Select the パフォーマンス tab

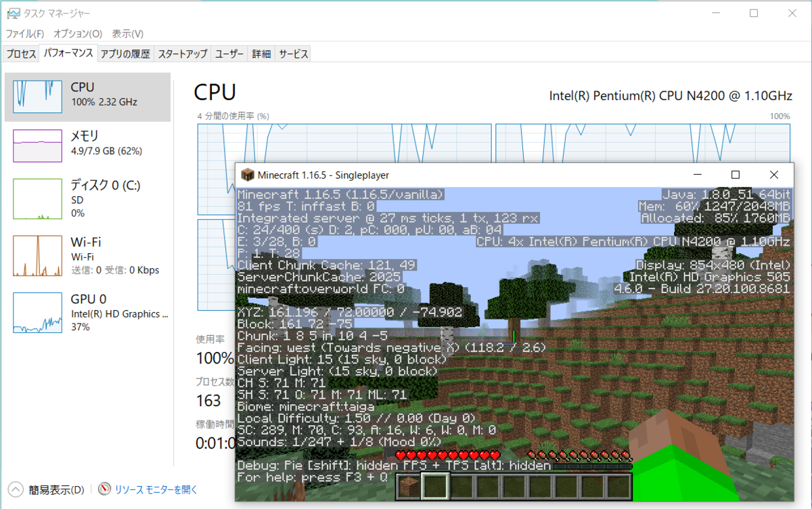coord(68,53)
